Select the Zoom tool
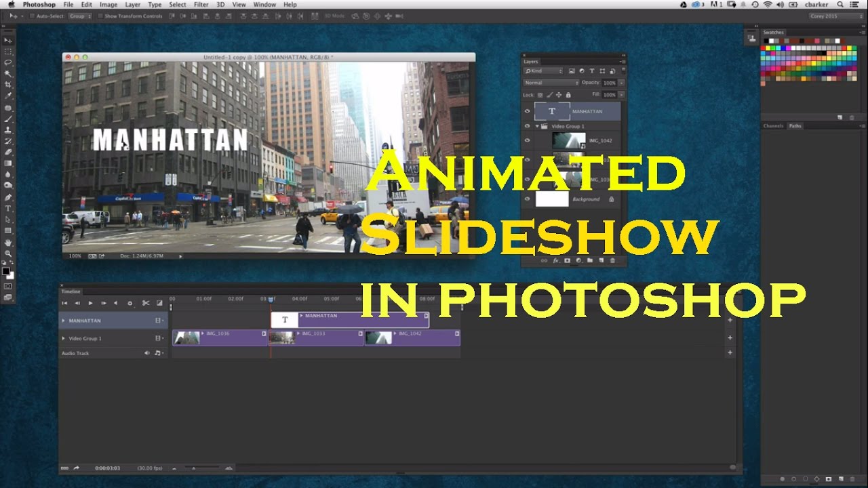This screenshot has width=868, height=488. [x=8, y=253]
